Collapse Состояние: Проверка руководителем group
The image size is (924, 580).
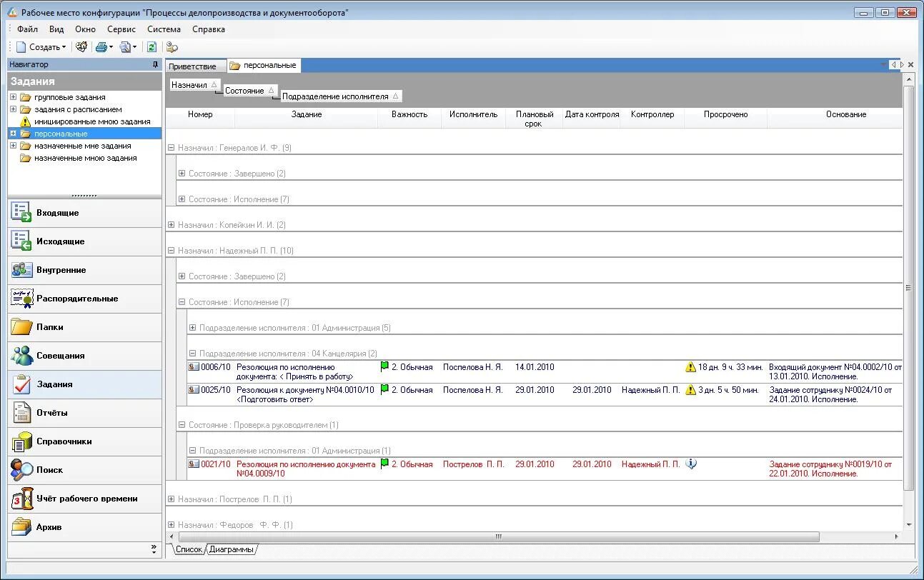tap(182, 425)
